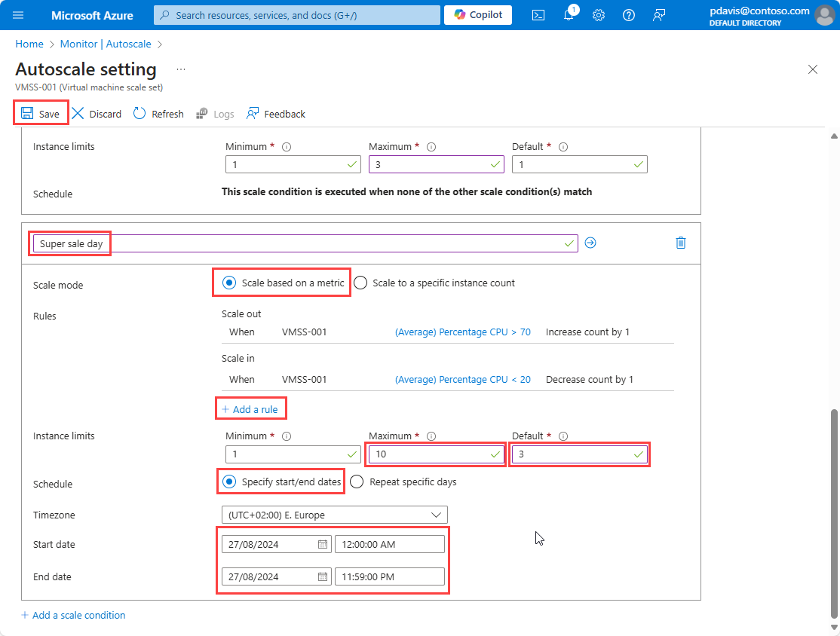Expand the Timezone dropdown
Image resolution: width=840 pixels, height=636 pixels.
point(334,515)
